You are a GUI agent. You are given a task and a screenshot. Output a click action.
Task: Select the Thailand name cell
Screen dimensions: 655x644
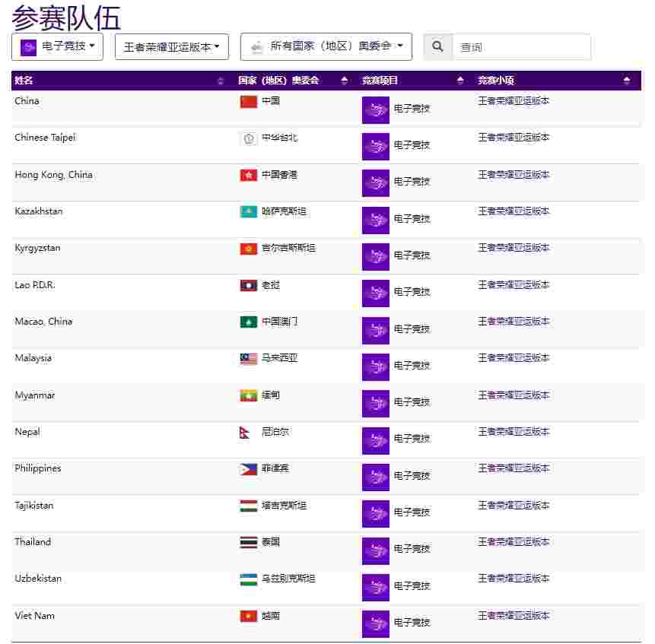tap(33, 542)
